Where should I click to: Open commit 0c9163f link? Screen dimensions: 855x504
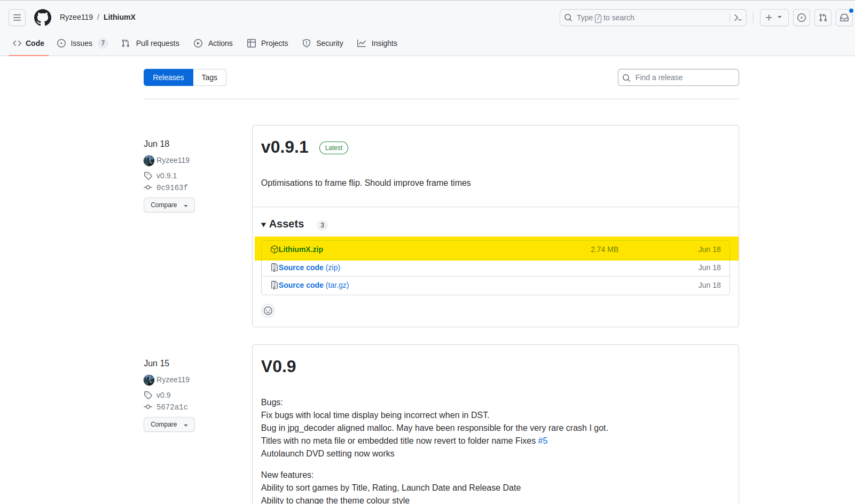(172, 187)
